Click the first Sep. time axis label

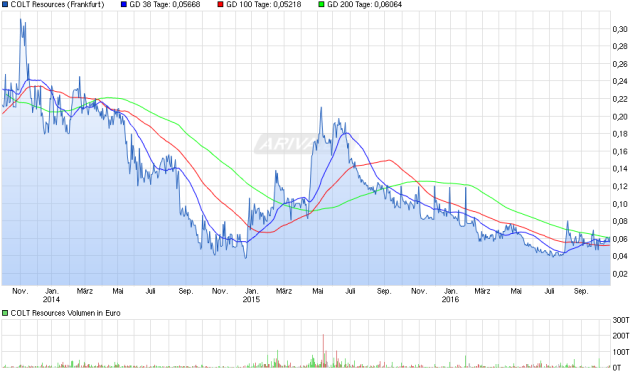coord(186,291)
